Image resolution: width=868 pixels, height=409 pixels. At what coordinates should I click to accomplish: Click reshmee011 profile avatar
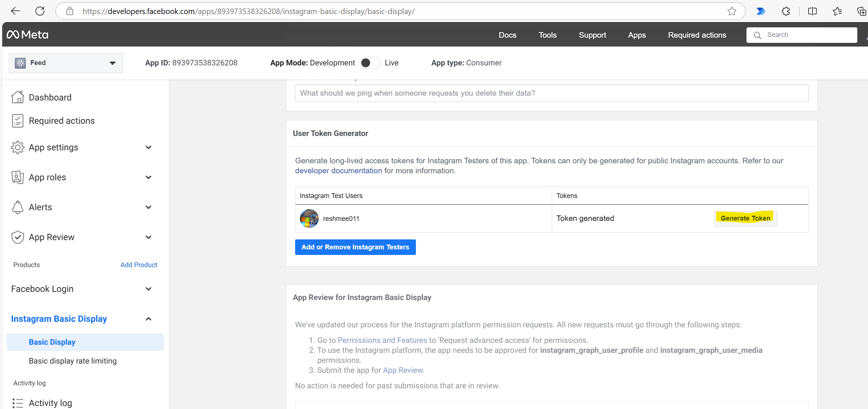pyautogui.click(x=309, y=218)
